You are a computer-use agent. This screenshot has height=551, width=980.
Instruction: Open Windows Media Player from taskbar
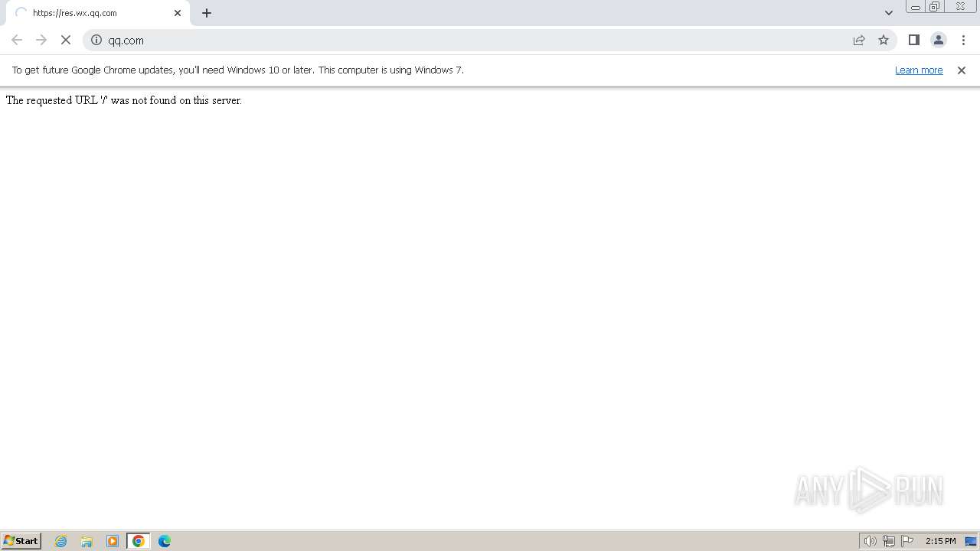coord(113,541)
